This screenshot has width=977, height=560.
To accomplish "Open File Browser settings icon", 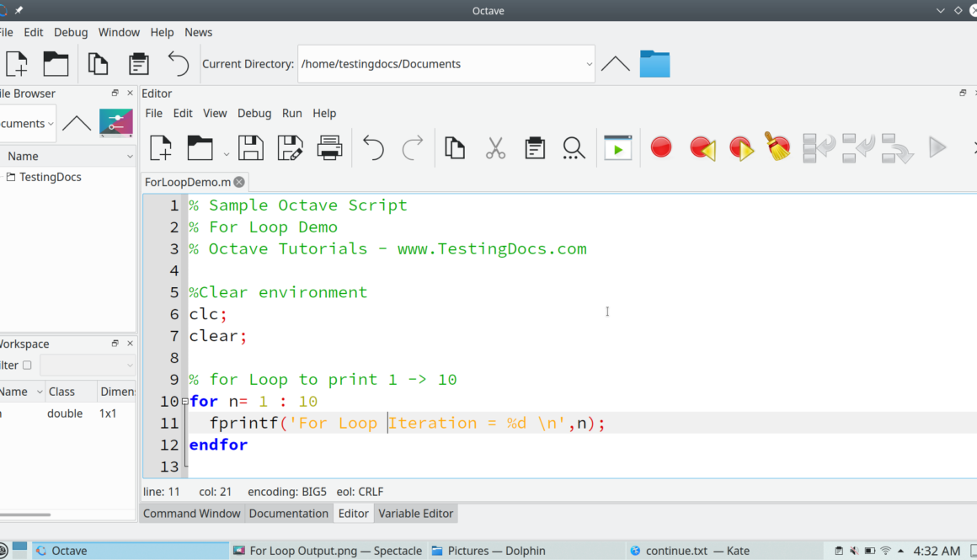I will [116, 123].
